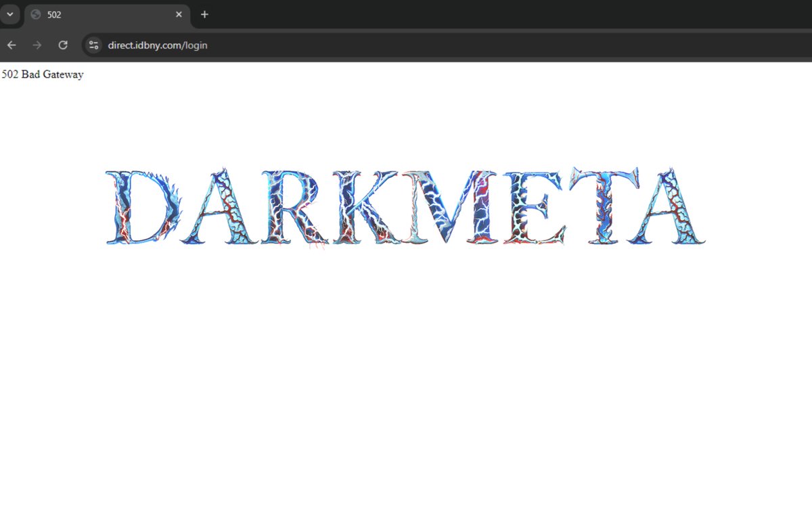Close the 502 tab

[x=179, y=14]
